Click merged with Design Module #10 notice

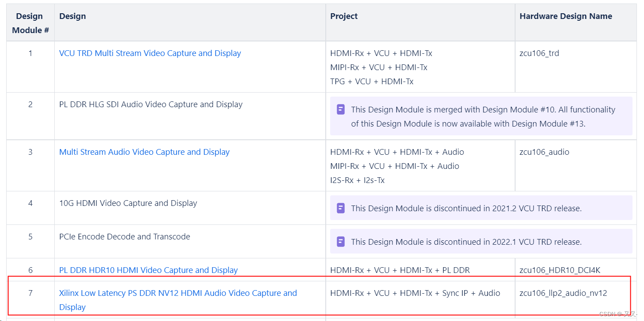481,116
